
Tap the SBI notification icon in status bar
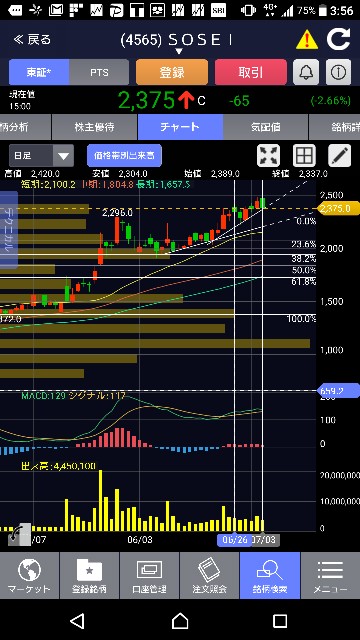[x=218, y=10]
